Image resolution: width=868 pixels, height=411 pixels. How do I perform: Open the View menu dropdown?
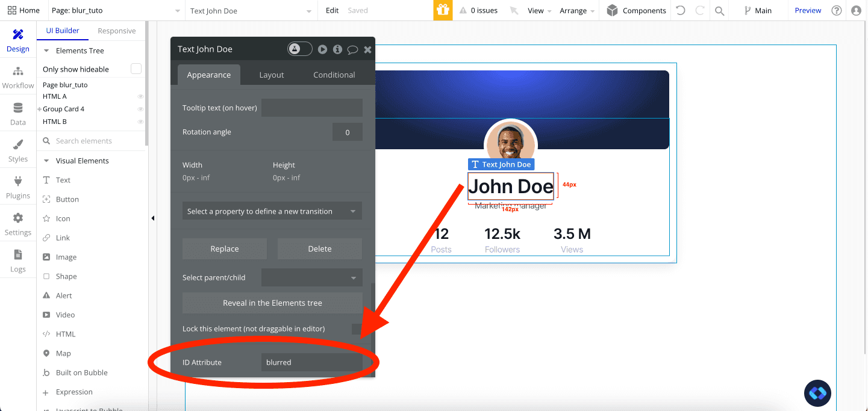coord(539,10)
